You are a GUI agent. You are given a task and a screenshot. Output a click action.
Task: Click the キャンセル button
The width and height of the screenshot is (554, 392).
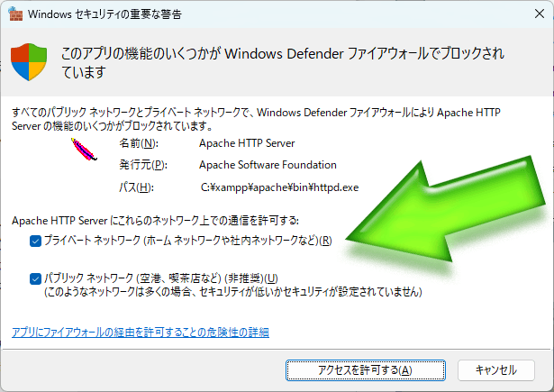pos(496,370)
